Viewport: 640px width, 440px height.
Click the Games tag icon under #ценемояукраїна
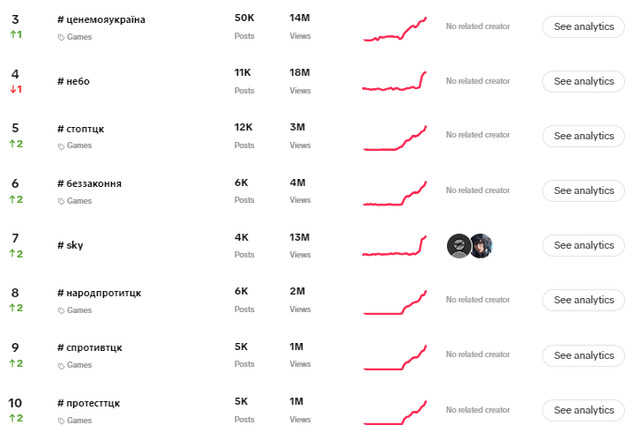pyautogui.click(x=62, y=37)
